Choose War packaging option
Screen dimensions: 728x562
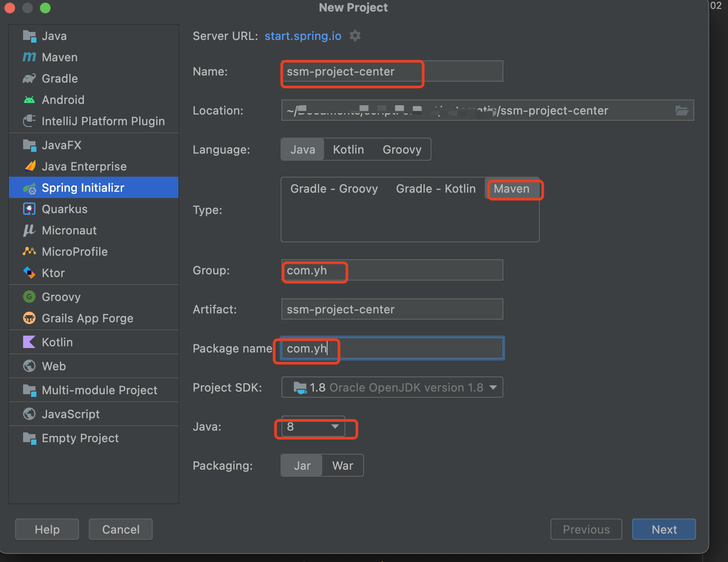pos(343,466)
